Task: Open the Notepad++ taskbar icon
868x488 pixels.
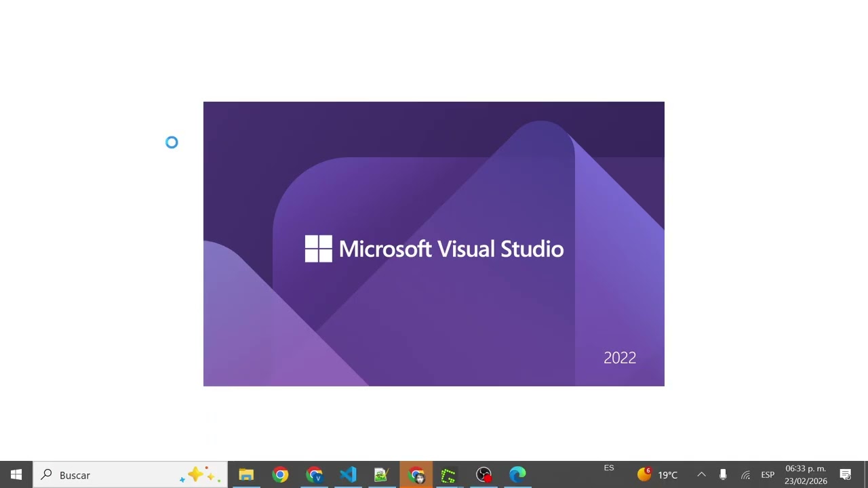Action: tap(382, 474)
